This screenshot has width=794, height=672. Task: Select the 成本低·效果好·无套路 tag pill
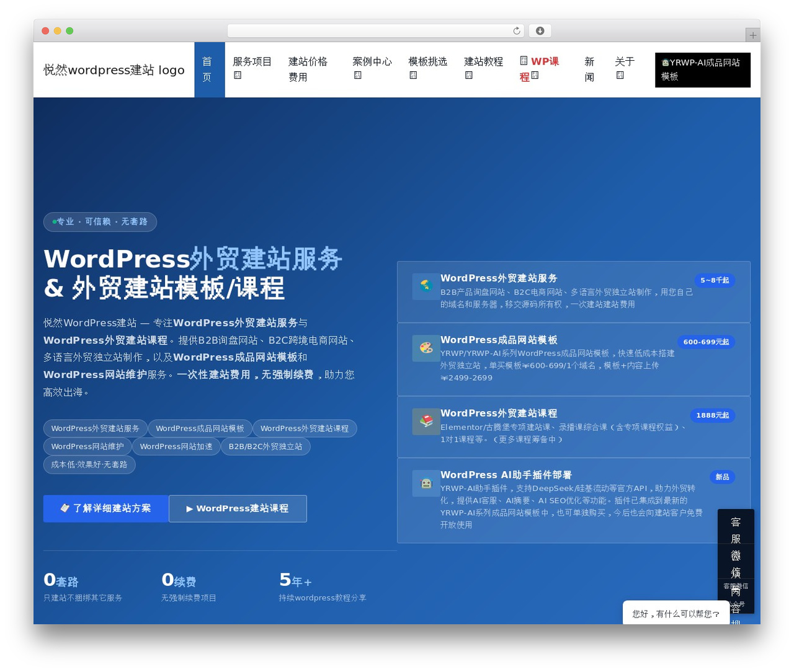click(89, 464)
